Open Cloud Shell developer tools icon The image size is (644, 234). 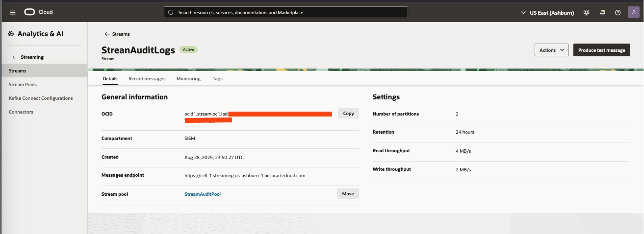(x=586, y=13)
